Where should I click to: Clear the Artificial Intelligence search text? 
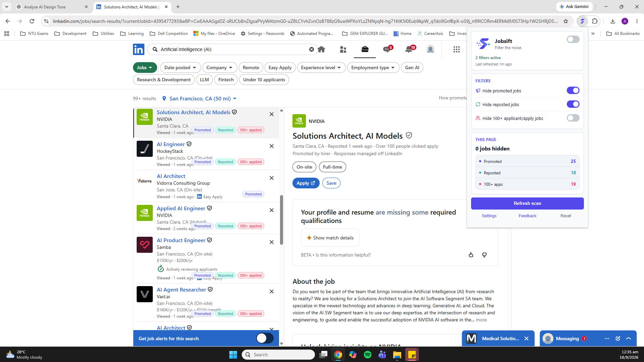pos(312,49)
